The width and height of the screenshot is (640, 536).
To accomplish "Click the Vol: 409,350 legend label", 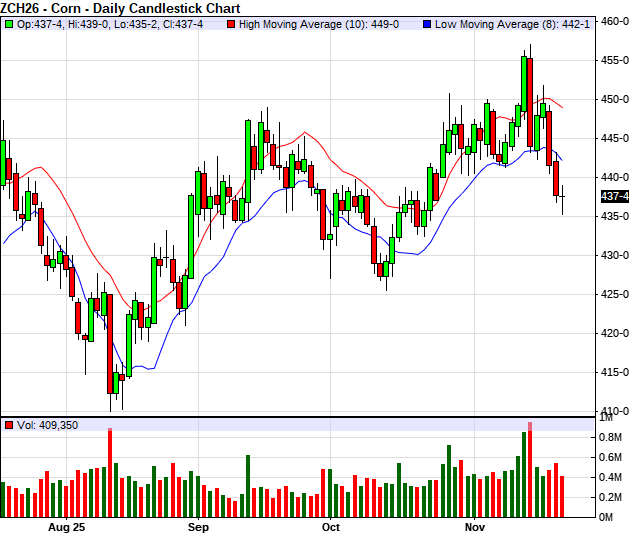I will point(48,425).
